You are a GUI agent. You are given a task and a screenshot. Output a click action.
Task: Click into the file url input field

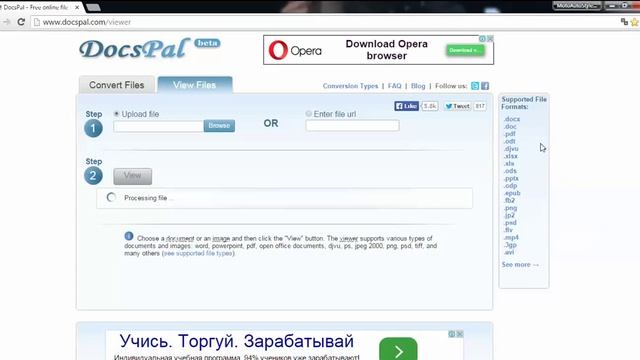[x=352, y=126]
